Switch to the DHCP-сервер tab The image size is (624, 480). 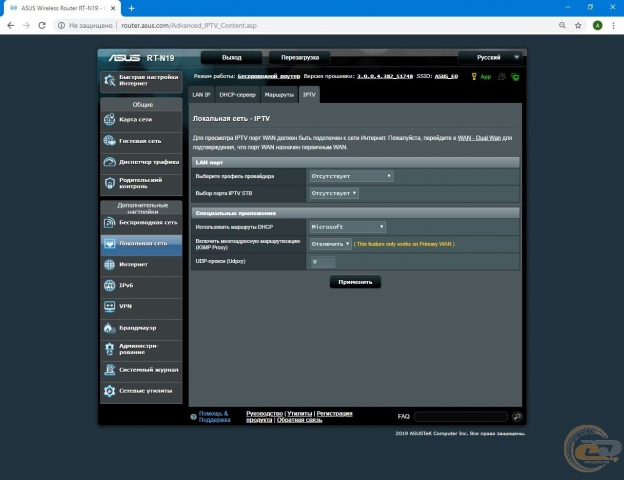(238, 95)
